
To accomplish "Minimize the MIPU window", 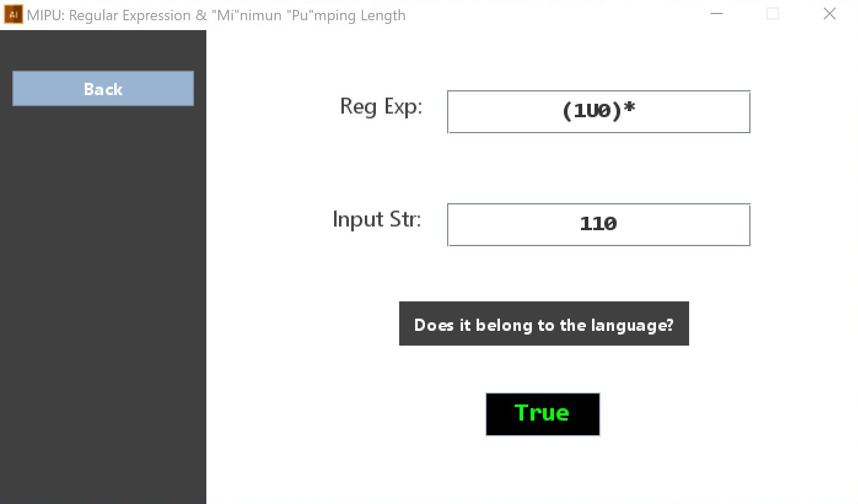I will pyautogui.click(x=716, y=14).
